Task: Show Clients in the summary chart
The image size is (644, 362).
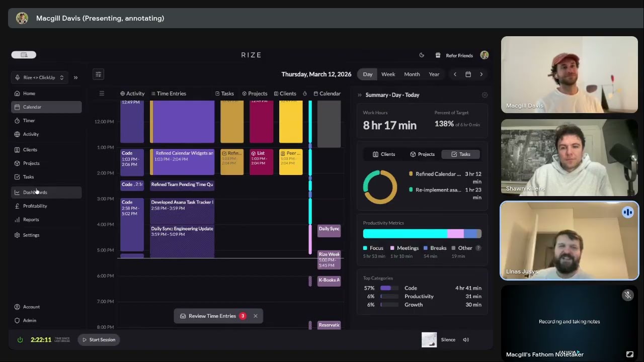Action: 384,154
